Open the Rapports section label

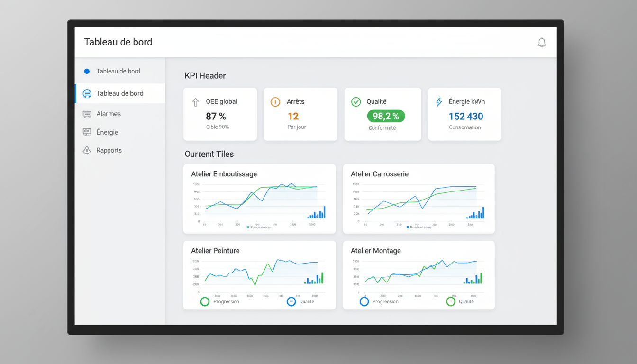[x=109, y=150]
